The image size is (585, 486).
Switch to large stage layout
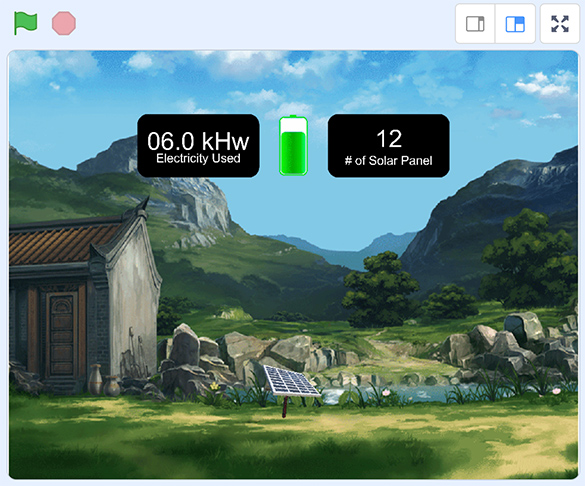(515, 24)
